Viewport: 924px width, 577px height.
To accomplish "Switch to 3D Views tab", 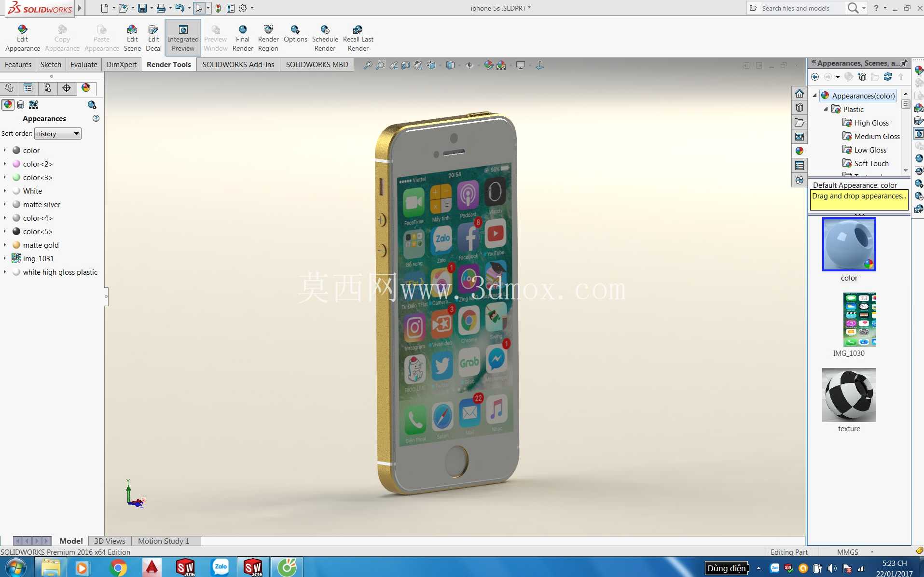I will click(110, 541).
